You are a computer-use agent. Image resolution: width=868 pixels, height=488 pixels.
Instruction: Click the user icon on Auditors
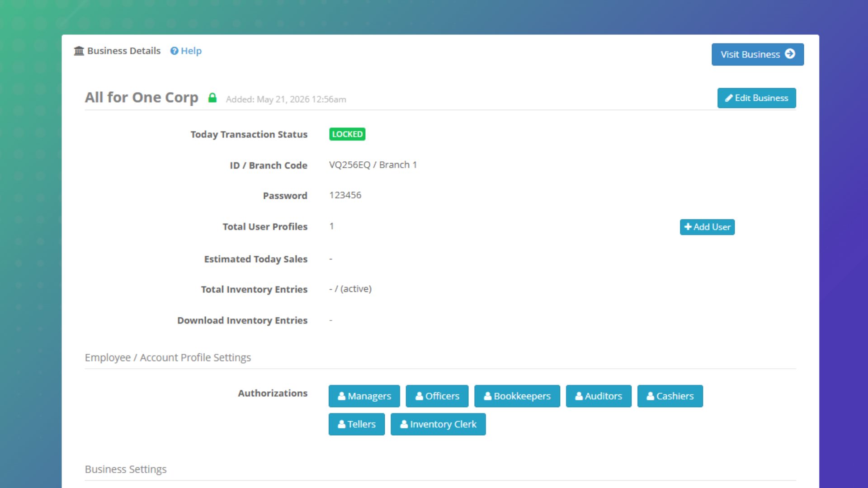(579, 396)
